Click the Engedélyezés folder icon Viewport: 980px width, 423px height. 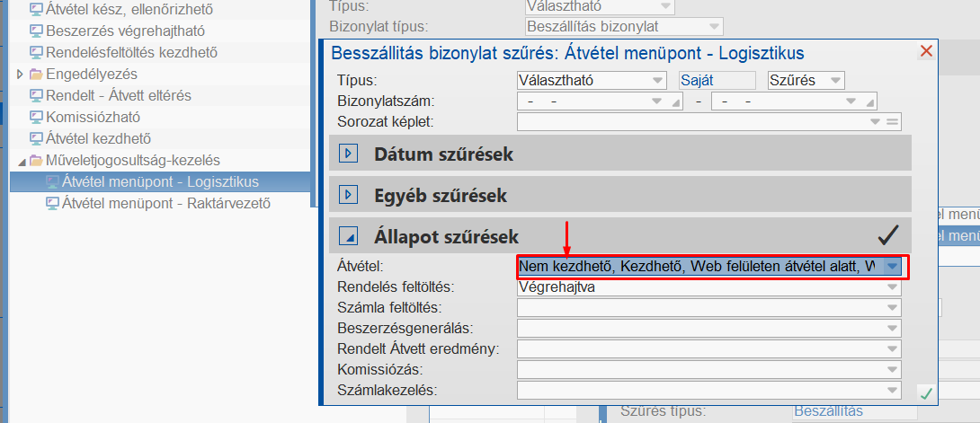[36, 75]
